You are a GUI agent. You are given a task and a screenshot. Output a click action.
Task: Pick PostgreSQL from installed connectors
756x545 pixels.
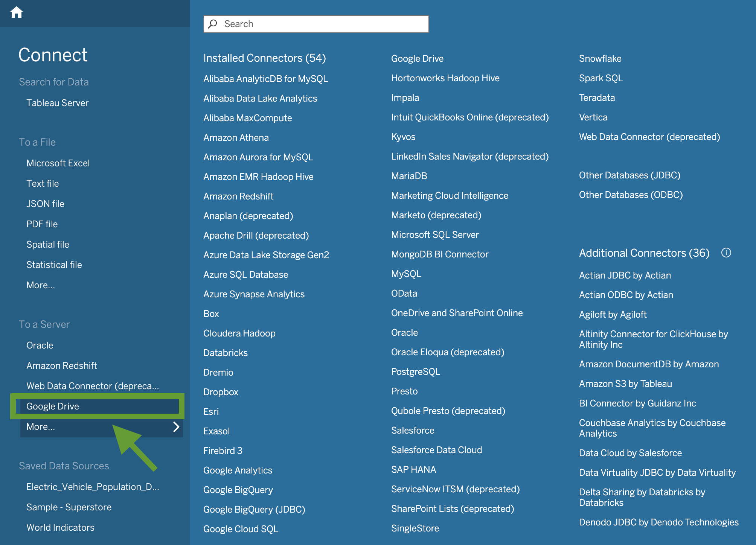pyautogui.click(x=416, y=372)
